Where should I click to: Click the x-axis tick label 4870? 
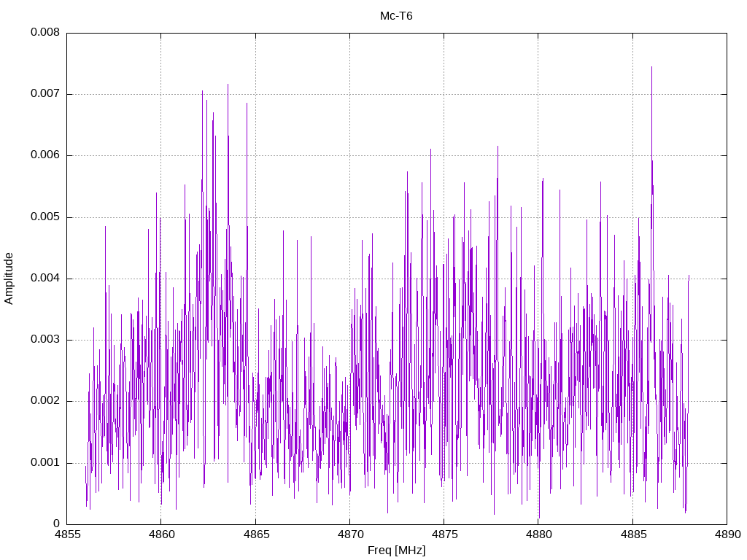click(350, 534)
